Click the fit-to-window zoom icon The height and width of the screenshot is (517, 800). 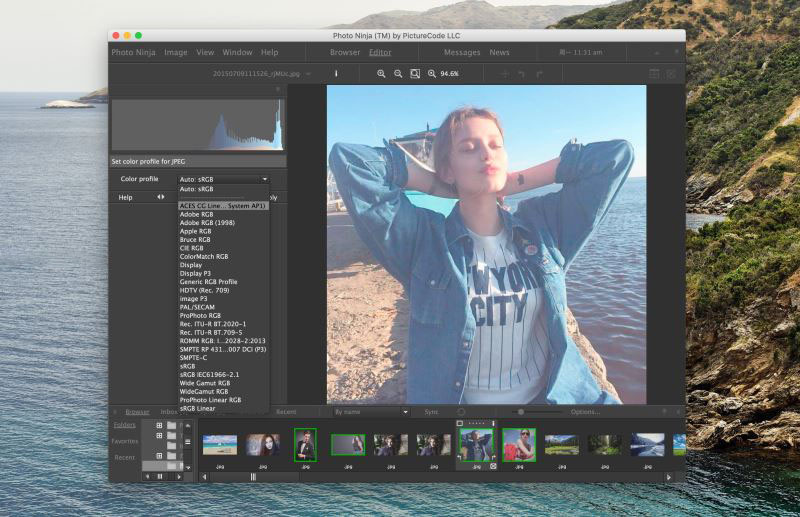pos(415,73)
